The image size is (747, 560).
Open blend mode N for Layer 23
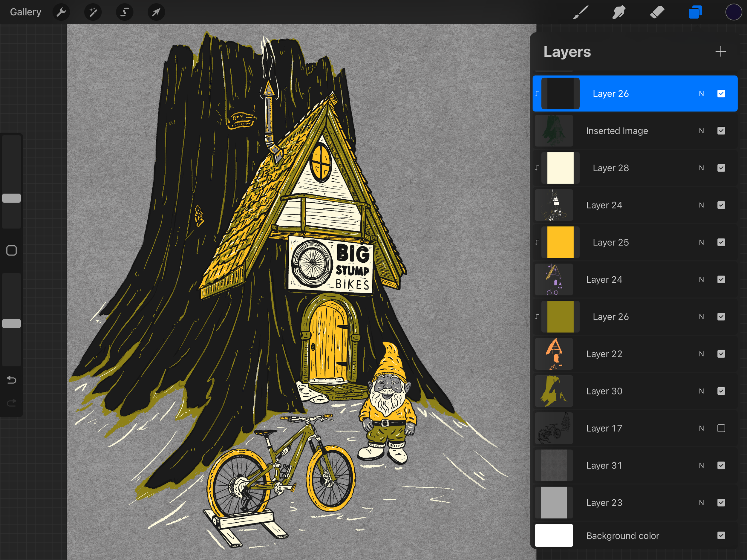[x=701, y=503]
